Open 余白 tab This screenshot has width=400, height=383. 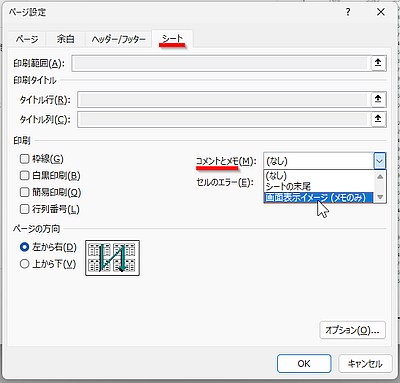click(x=65, y=39)
